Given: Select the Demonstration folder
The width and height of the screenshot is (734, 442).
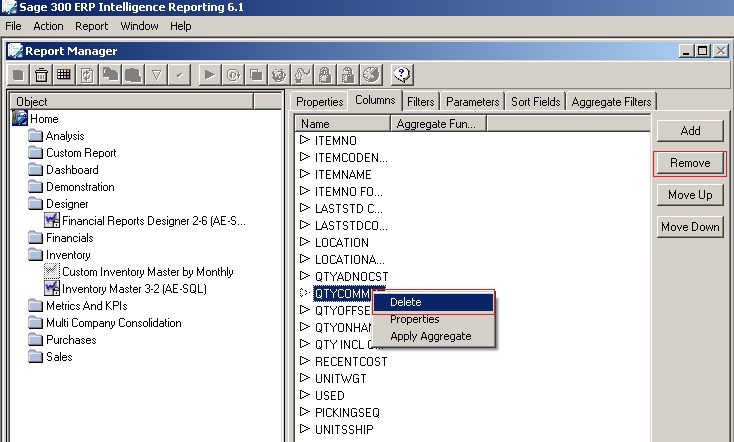Looking at the screenshot, I should (x=80, y=187).
